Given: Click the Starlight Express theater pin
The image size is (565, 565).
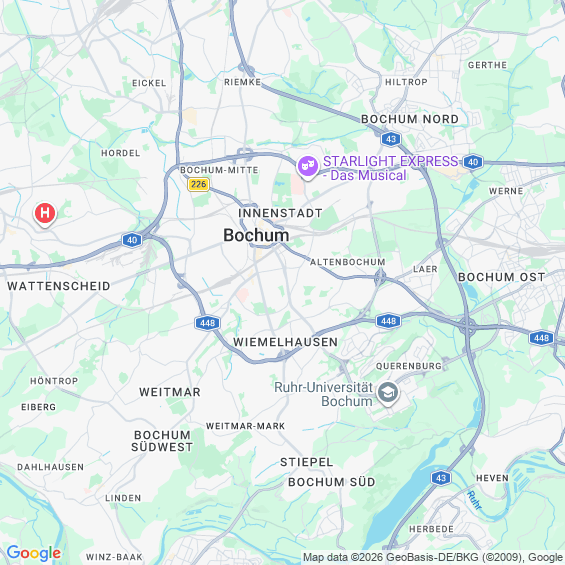Looking at the screenshot, I should pos(308,167).
